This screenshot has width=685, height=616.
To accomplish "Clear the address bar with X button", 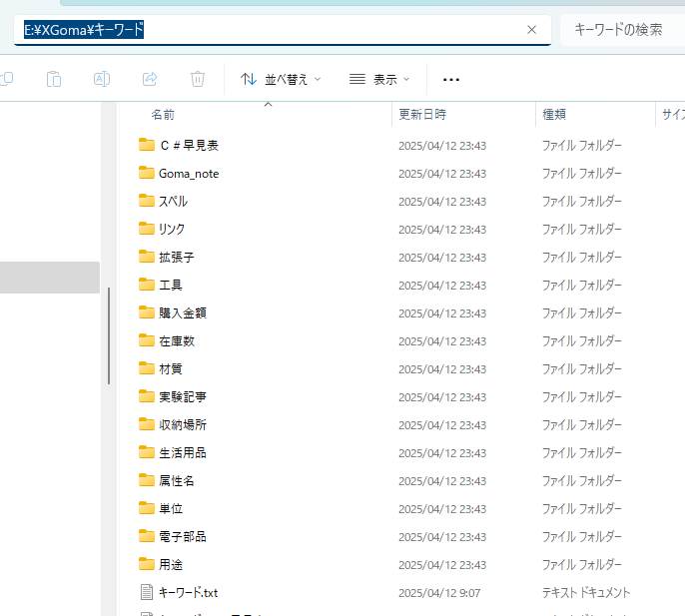I will click(x=531, y=30).
